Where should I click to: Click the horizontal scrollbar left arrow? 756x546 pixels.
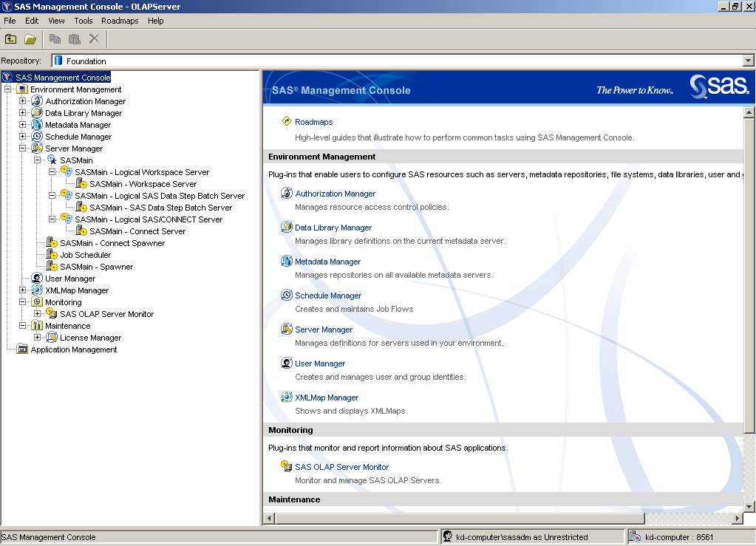tap(270, 519)
